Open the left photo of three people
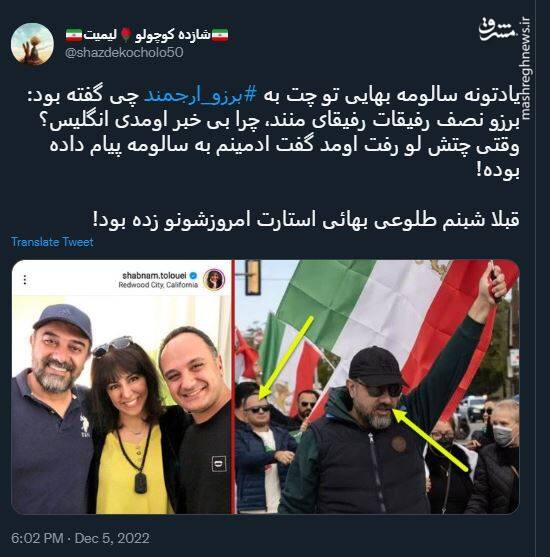The width and height of the screenshot is (550, 557). [122, 404]
